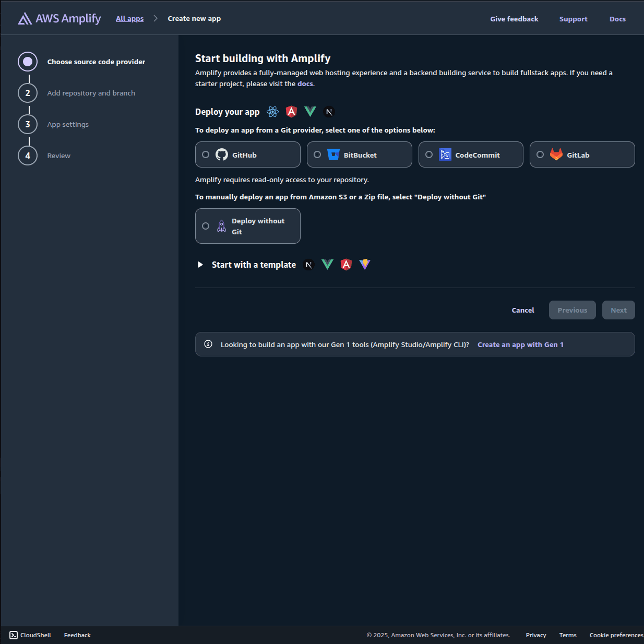Click the Next.js icon beside Deploy your app
Image resolution: width=644 pixels, height=644 pixels.
click(x=329, y=112)
